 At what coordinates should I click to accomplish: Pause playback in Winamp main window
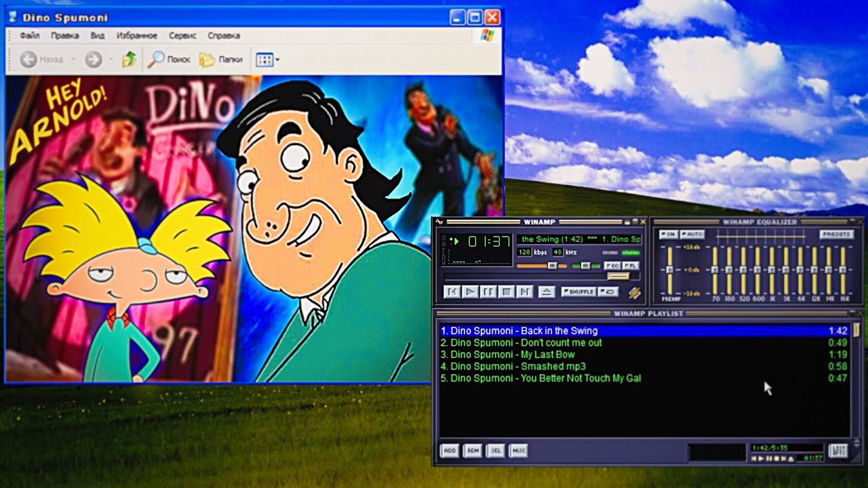click(488, 291)
